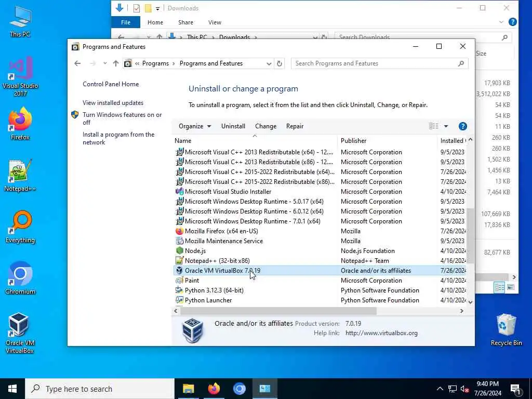Open Everything search desktop shortcut
532x399 pixels.
[20, 227]
